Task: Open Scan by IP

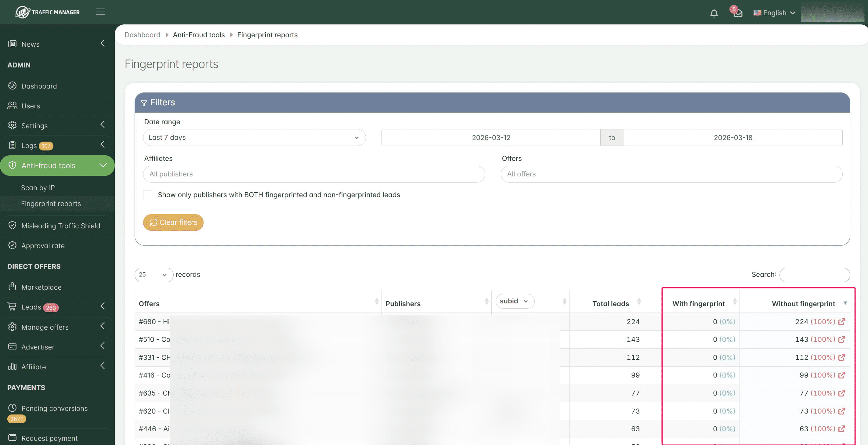Action: tap(38, 188)
